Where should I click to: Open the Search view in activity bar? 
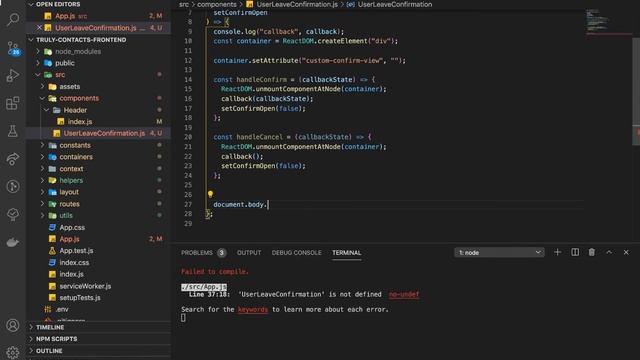(x=13, y=19)
